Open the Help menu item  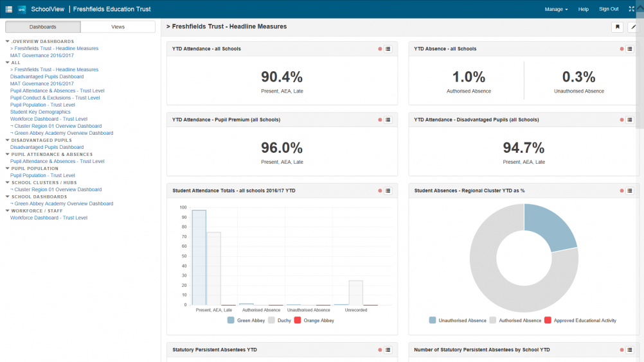click(583, 9)
